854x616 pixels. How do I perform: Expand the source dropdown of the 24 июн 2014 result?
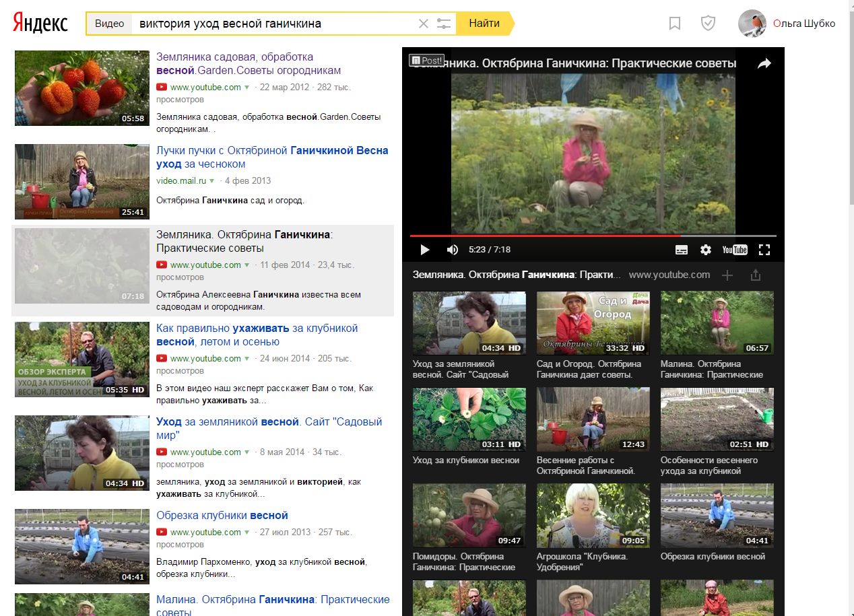247,359
